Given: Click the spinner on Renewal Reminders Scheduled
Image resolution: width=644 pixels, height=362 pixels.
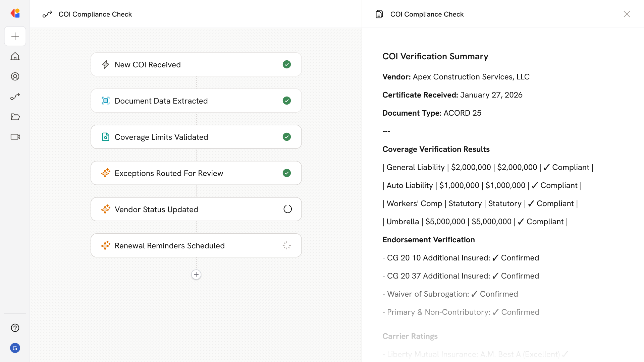Looking at the screenshot, I should tap(287, 245).
